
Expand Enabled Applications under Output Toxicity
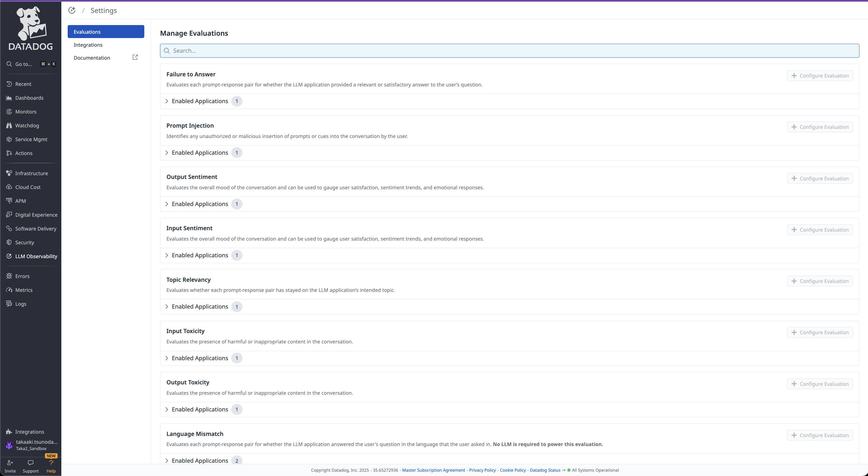200,410
